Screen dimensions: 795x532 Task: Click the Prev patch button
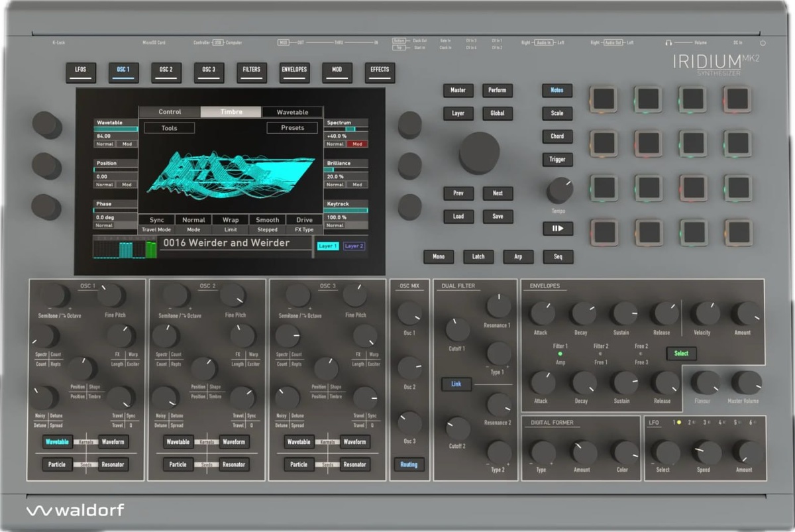click(x=458, y=193)
